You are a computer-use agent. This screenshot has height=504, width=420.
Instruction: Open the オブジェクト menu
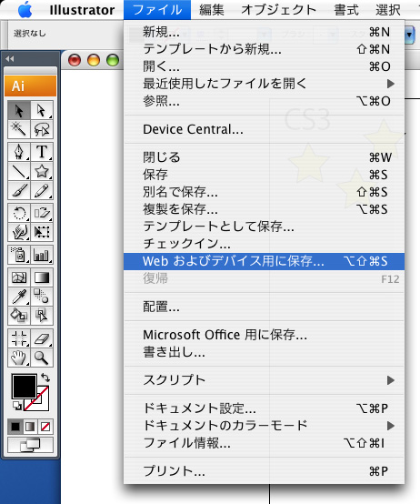279,10
